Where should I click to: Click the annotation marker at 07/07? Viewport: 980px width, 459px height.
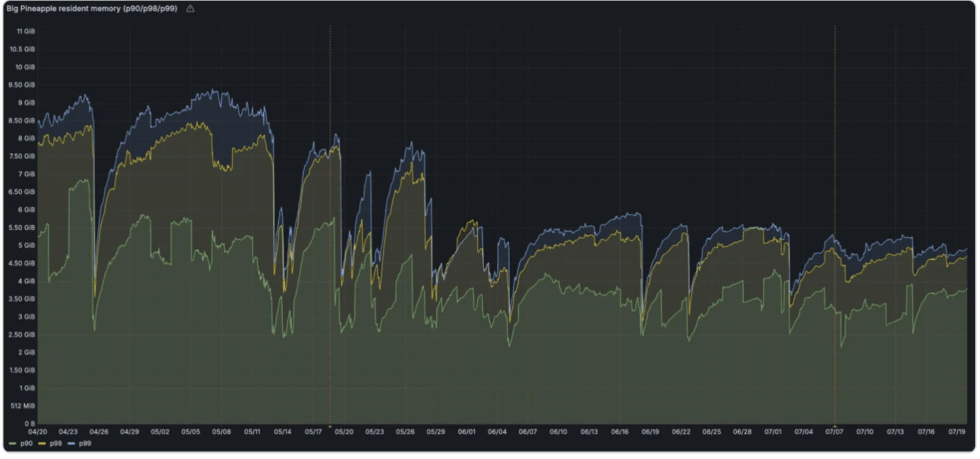(835, 425)
